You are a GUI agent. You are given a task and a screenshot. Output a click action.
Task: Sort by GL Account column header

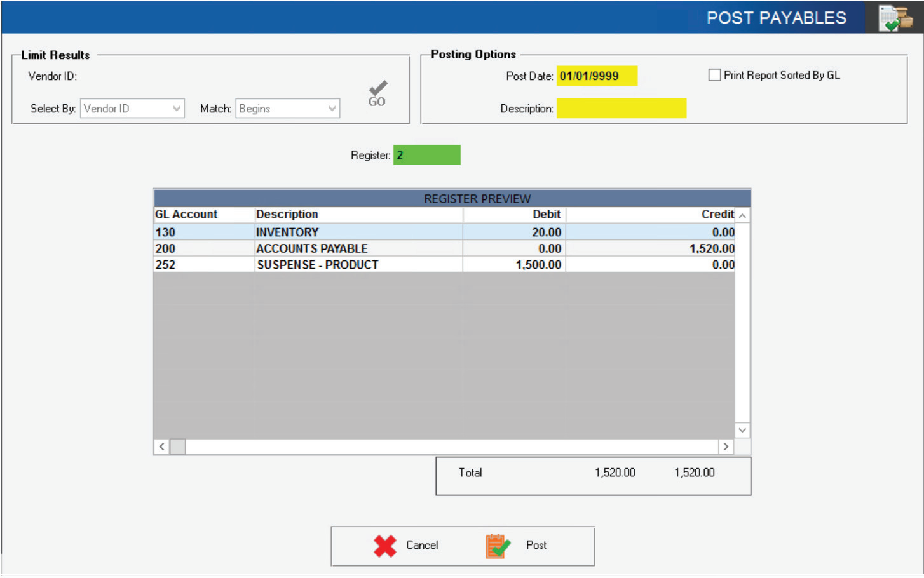(x=187, y=215)
